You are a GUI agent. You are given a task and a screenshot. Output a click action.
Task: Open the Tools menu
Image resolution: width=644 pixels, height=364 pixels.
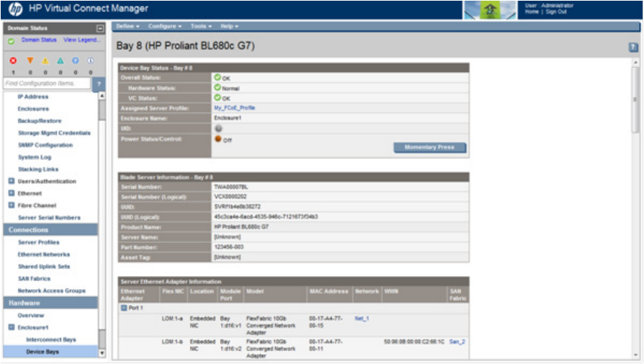tap(201, 26)
